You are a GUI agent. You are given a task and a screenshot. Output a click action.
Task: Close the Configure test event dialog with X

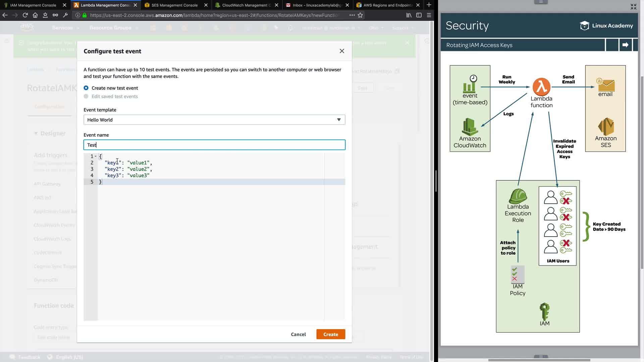(342, 51)
